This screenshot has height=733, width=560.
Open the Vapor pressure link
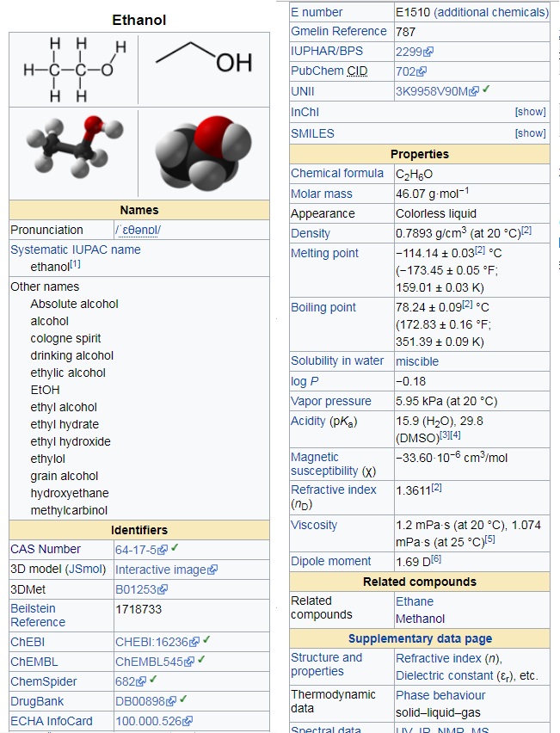click(331, 401)
